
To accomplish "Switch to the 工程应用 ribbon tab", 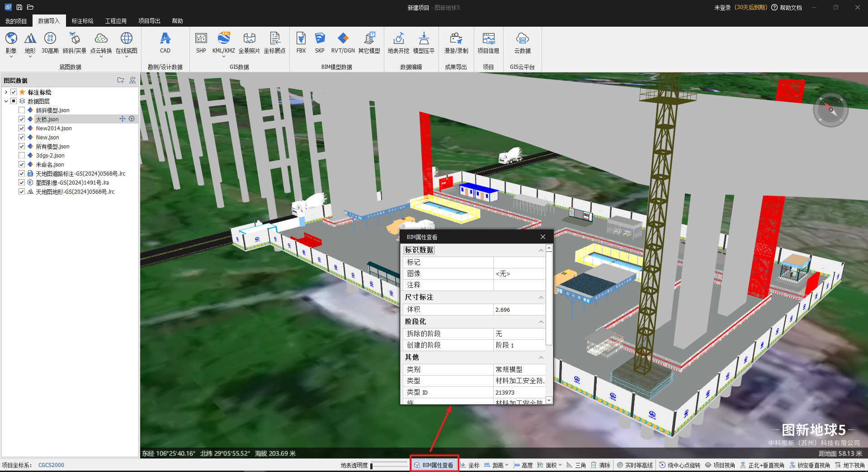I will click(x=116, y=21).
